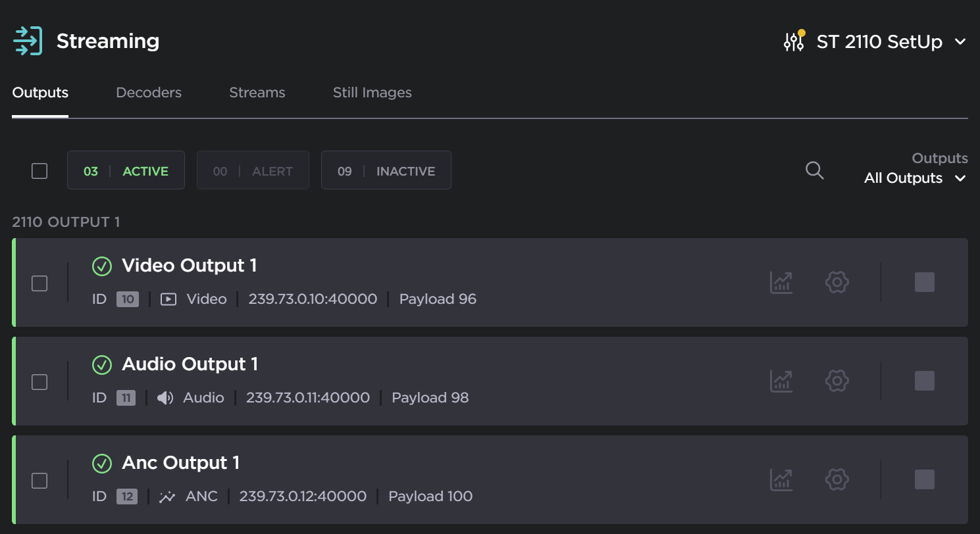Image resolution: width=980 pixels, height=534 pixels.
Task: Filter by 09 INACTIVE outputs
Action: click(x=386, y=171)
